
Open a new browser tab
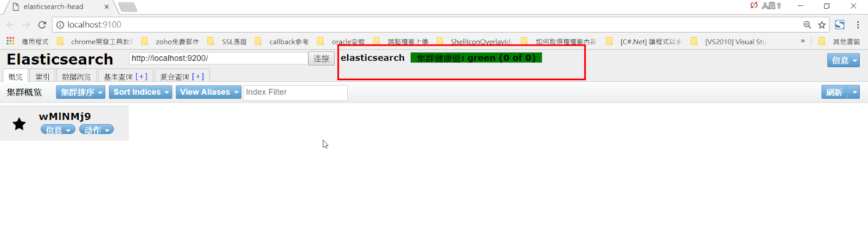pos(127,7)
